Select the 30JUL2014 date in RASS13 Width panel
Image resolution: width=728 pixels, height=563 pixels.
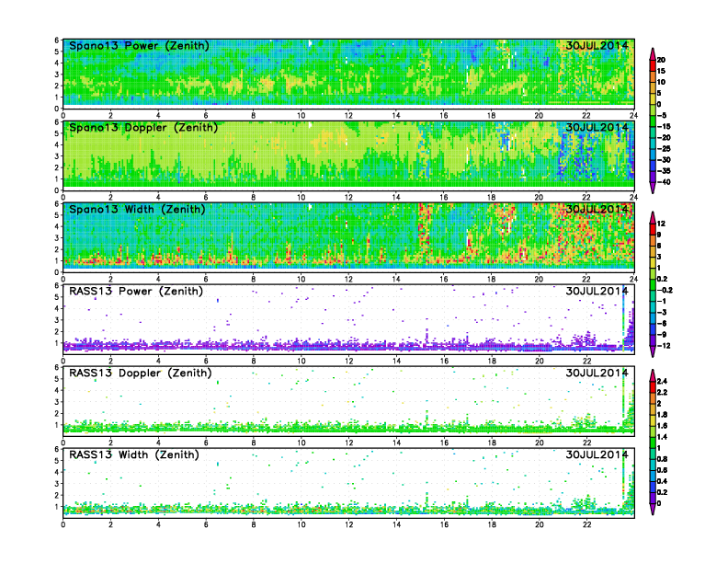pyautogui.click(x=597, y=454)
